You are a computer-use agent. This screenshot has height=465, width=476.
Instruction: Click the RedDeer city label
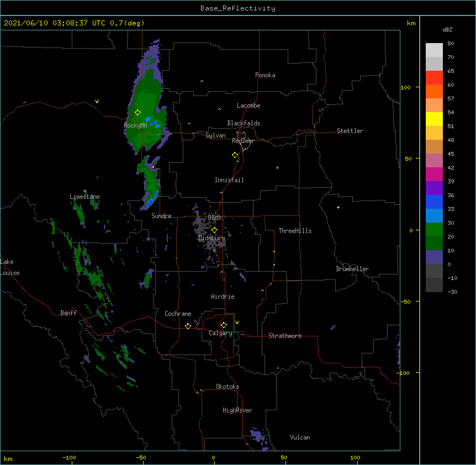point(243,141)
